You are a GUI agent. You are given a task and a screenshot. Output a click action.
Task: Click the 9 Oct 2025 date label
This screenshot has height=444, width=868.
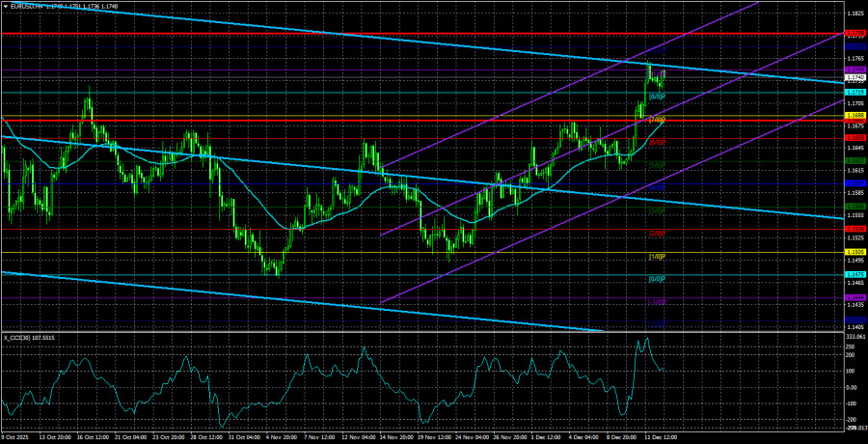(19, 437)
